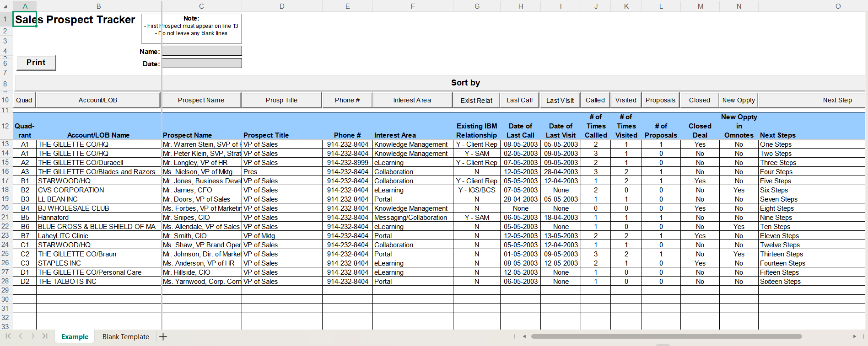Click the Date input field
868x346 pixels.
tap(202, 63)
